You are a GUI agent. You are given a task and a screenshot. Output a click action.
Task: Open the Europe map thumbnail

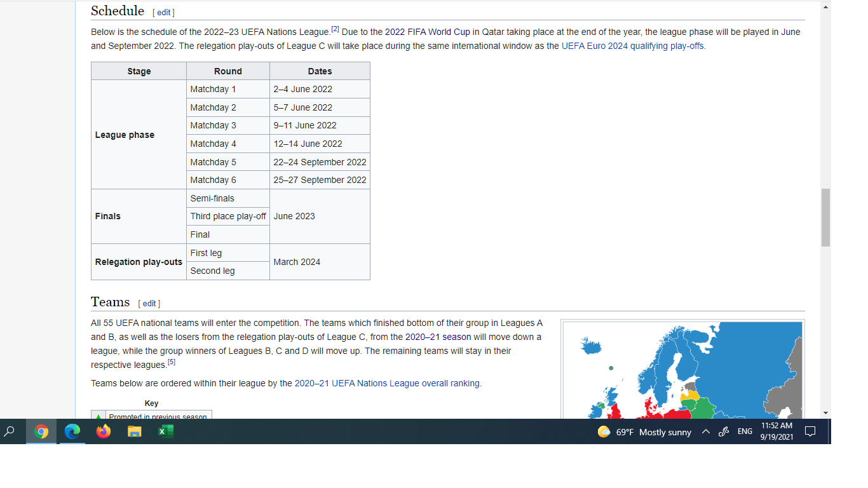pyautogui.click(x=682, y=370)
